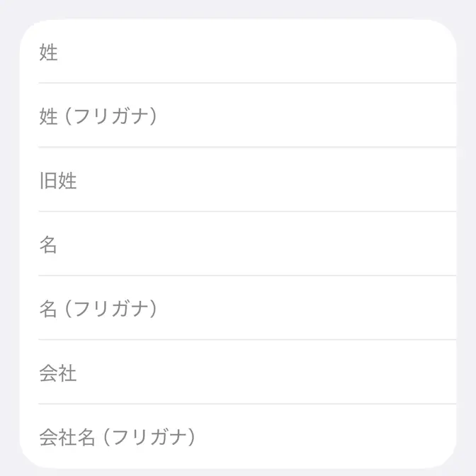The width and height of the screenshot is (476, 476).
Task: Place cursor in the bottom form row
Action: point(241,436)
